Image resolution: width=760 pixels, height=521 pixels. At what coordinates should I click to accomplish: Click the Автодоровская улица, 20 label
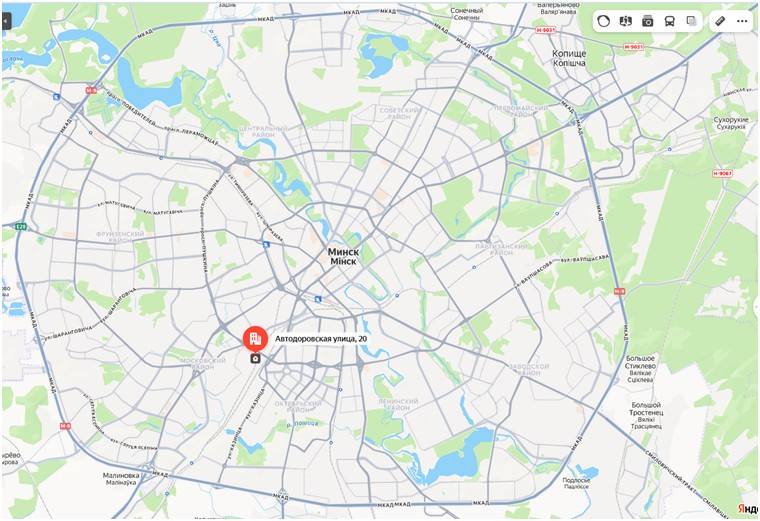(320, 339)
